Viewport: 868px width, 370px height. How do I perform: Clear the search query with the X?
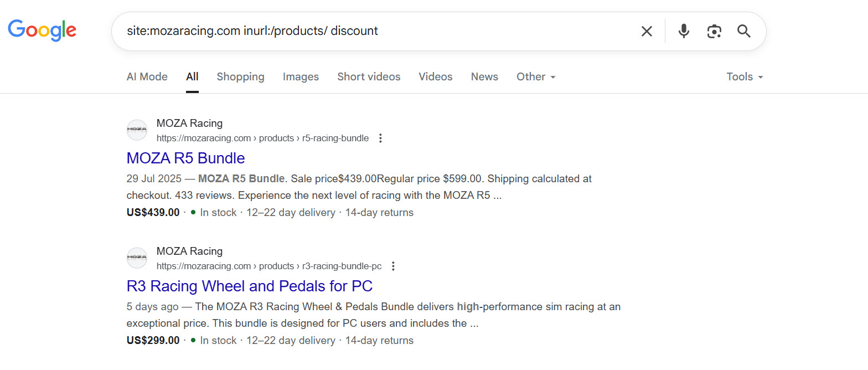click(646, 31)
